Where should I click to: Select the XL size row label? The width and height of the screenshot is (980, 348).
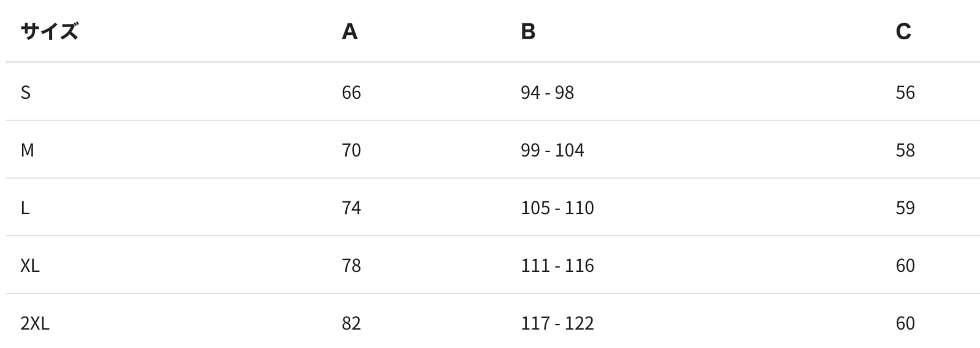click(x=30, y=265)
